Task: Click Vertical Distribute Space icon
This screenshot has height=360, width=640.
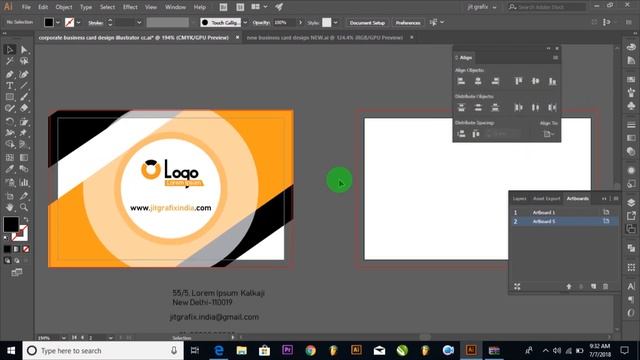Action: (x=461, y=134)
